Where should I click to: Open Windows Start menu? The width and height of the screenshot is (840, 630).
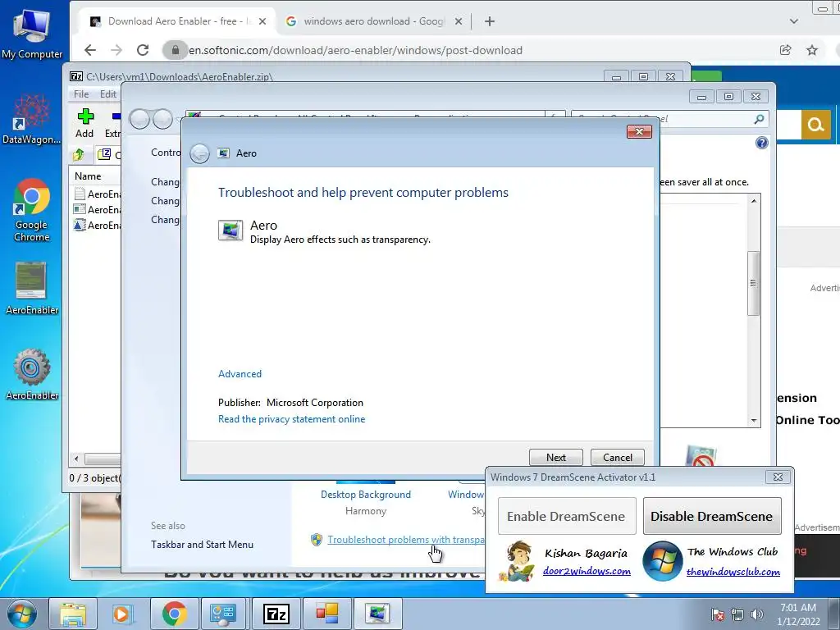pos(22,614)
